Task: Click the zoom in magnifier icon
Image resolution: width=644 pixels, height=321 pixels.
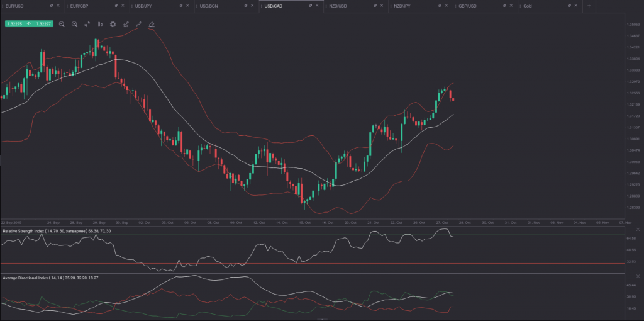Action: [x=74, y=24]
